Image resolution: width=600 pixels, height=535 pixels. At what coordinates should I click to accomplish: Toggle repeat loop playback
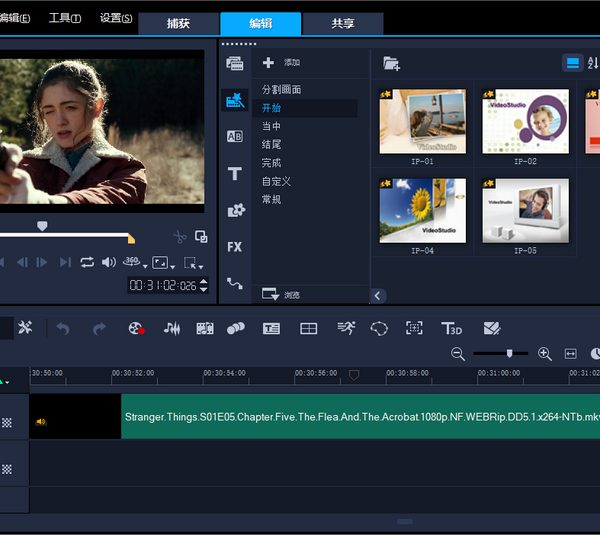point(87,262)
